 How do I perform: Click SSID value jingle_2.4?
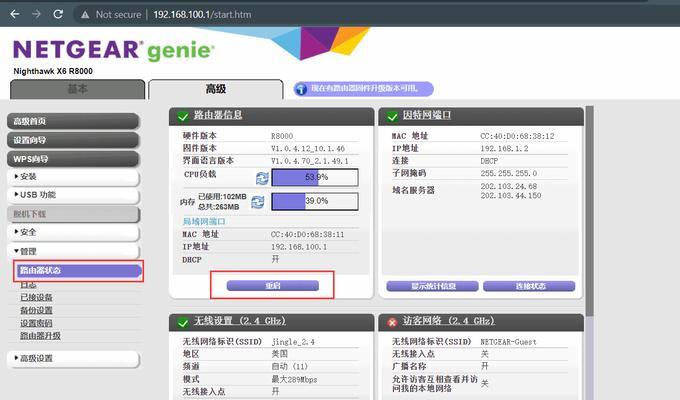click(293, 342)
